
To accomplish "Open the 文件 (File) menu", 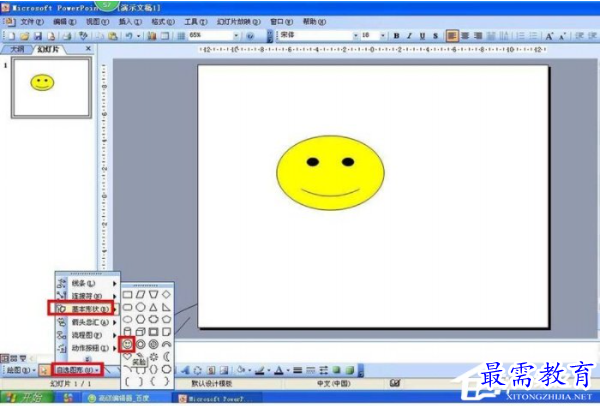I will click(x=32, y=22).
